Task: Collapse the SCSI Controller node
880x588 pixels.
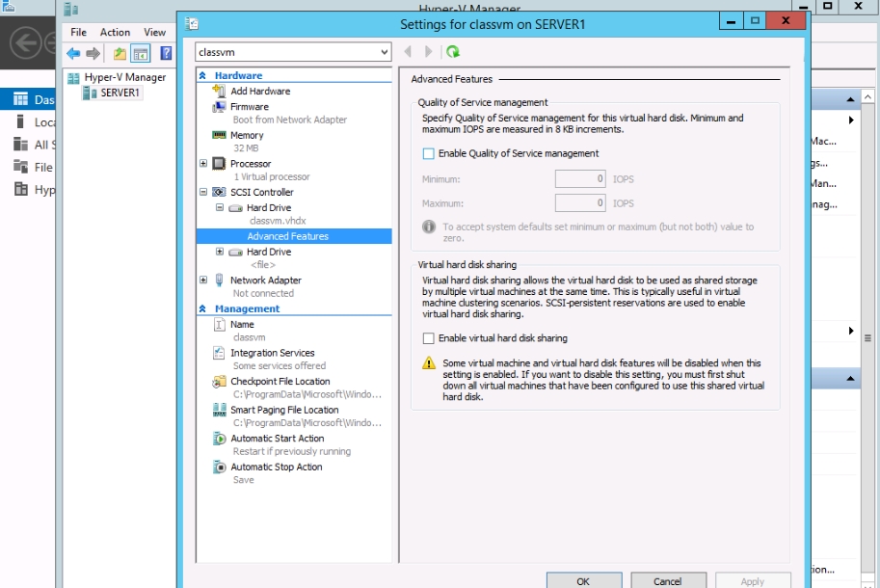Action: coord(203,192)
